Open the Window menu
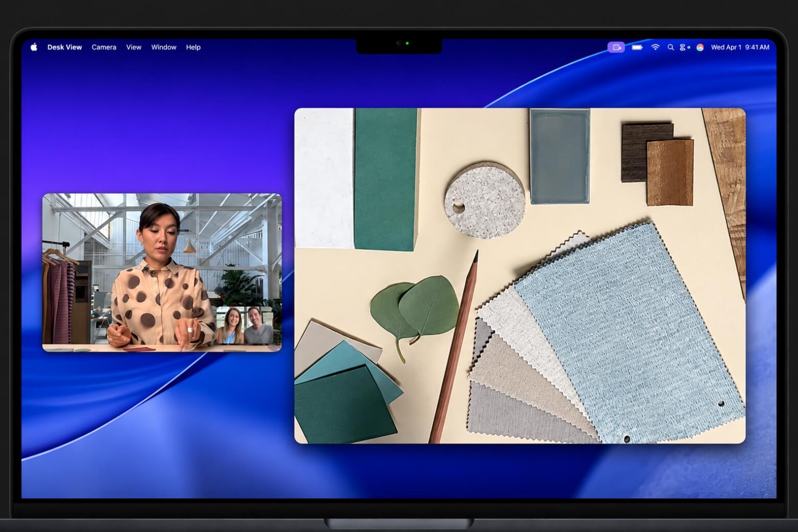The image size is (798, 532). point(164,47)
